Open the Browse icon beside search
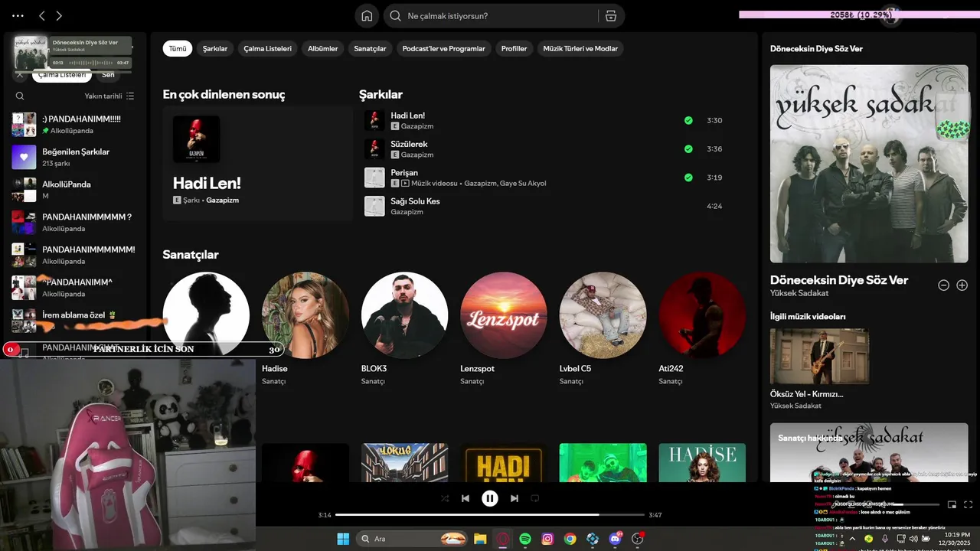980x551 pixels. (x=610, y=15)
